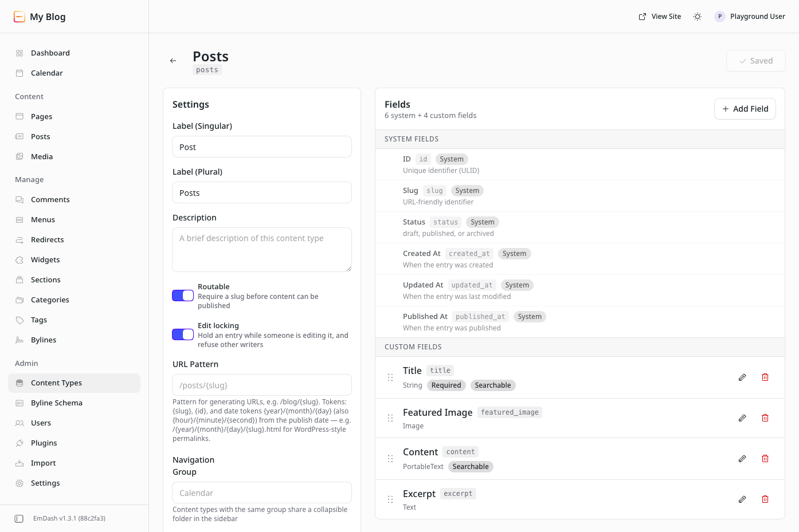Delete the Excerpt field trash icon
Screen dimensions: 799x532
(765, 499)
